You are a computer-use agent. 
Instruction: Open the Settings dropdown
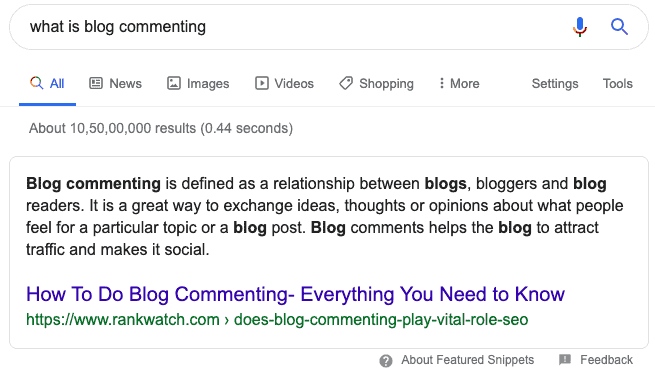click(555, 84)
